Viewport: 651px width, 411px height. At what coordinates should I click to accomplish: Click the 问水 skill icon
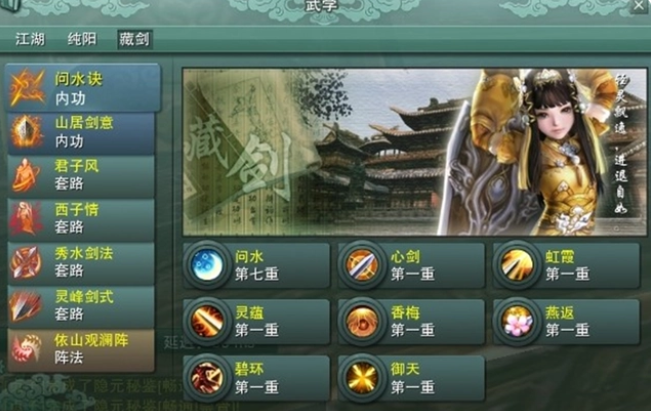point(207,265)
